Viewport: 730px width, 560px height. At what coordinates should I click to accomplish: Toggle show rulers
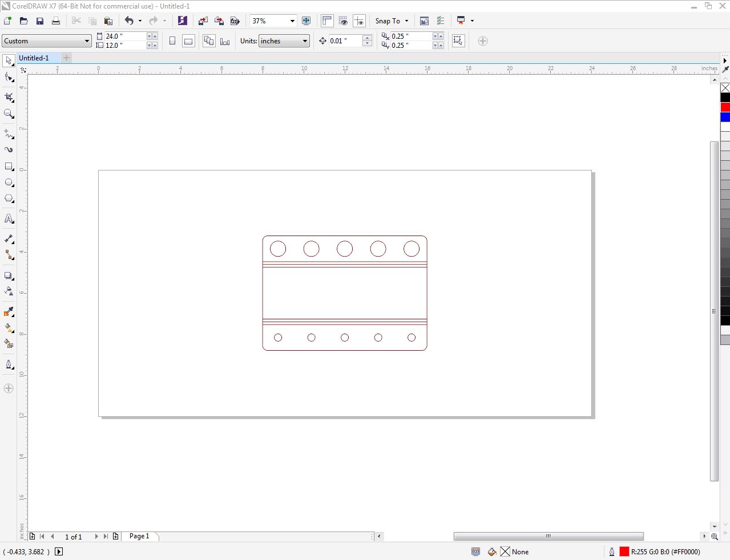click(327, 21)
